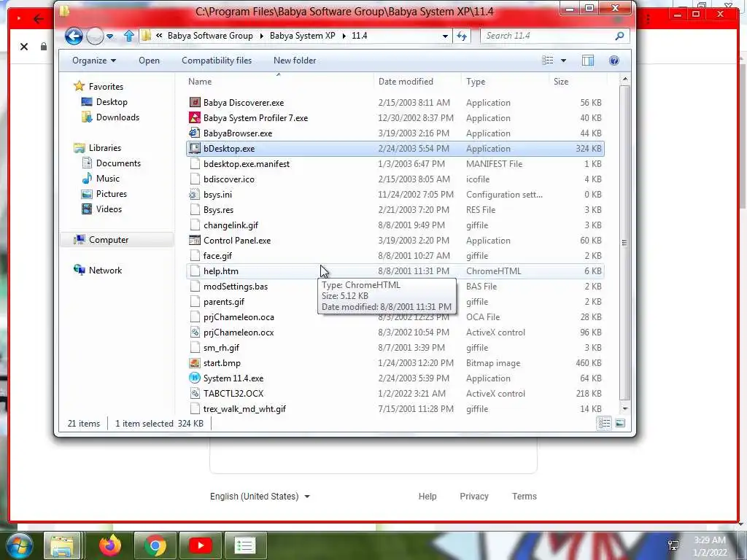Open the Organize menu
This screenshot has height=560, width=747.
click(x=94, y=61)
